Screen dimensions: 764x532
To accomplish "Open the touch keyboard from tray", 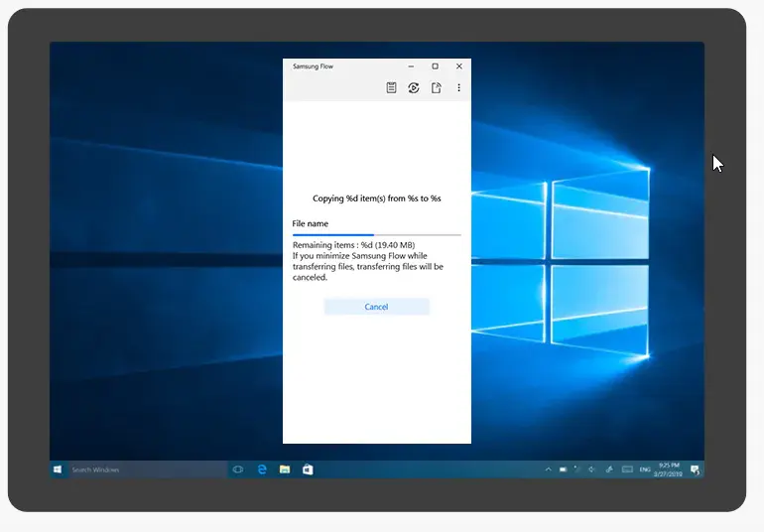I will click(x=627, y=469).
